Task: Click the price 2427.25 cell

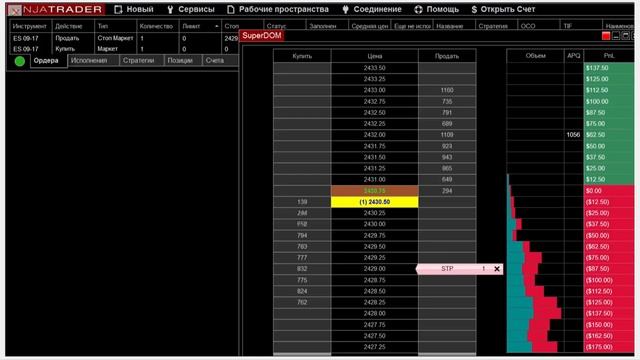Action: [374, 347]
